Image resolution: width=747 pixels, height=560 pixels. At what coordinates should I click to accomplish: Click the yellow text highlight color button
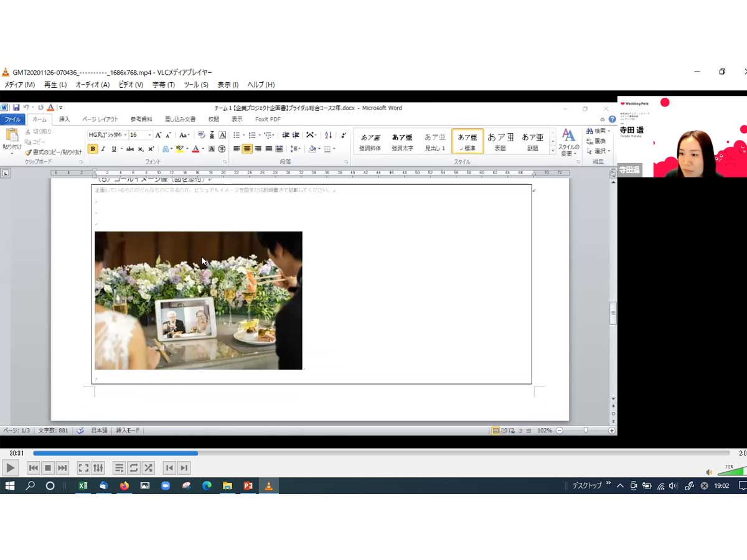[x=179, y=149]
